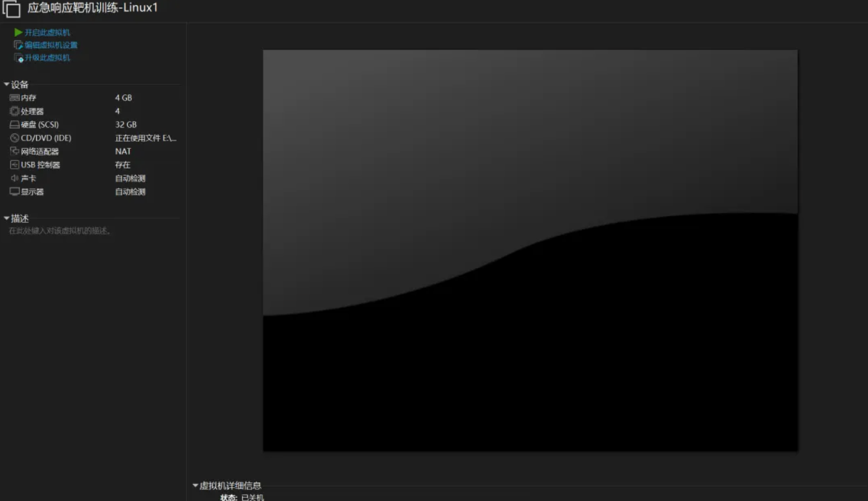
Task: Click the virtual machine preview screen
Action: pyautogui.click(x=530, y=251)
